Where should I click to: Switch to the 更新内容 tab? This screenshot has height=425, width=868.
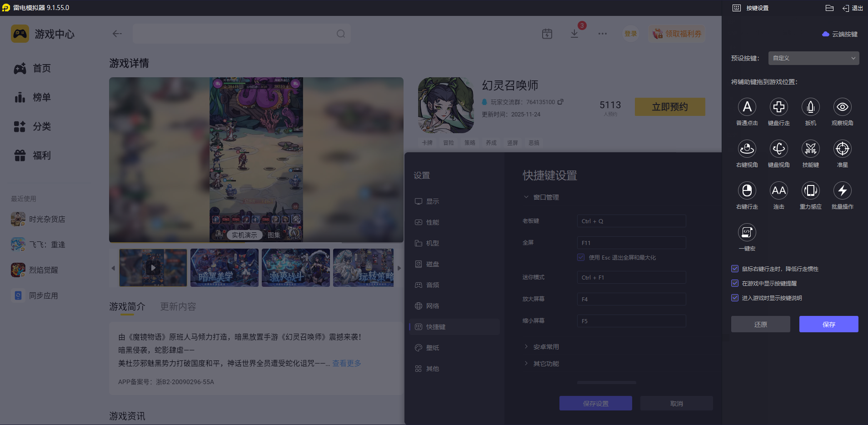[178, 307]
